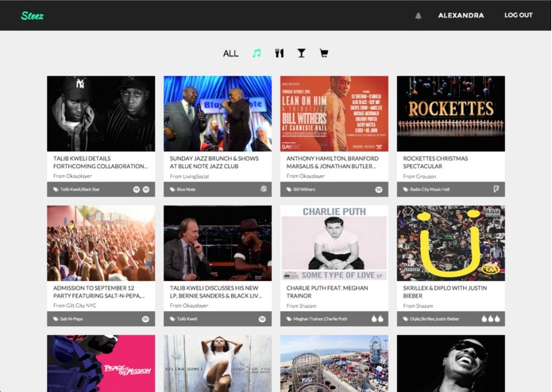The image size is (552, 392).
Task: Filter by the music note category
Action: tap(257, 53)
